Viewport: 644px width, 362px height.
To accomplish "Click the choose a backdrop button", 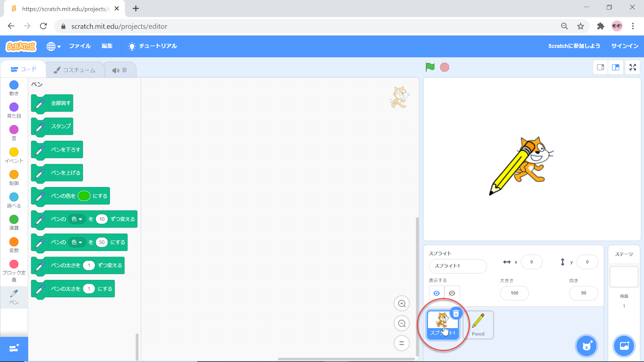I will [624, 346].
